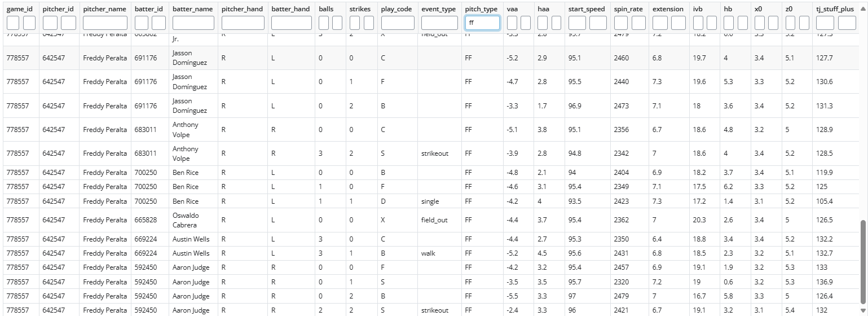Select the 'single' event cell for Ben Rice
This screenshot has width=868, height=316.
point(430,201)
